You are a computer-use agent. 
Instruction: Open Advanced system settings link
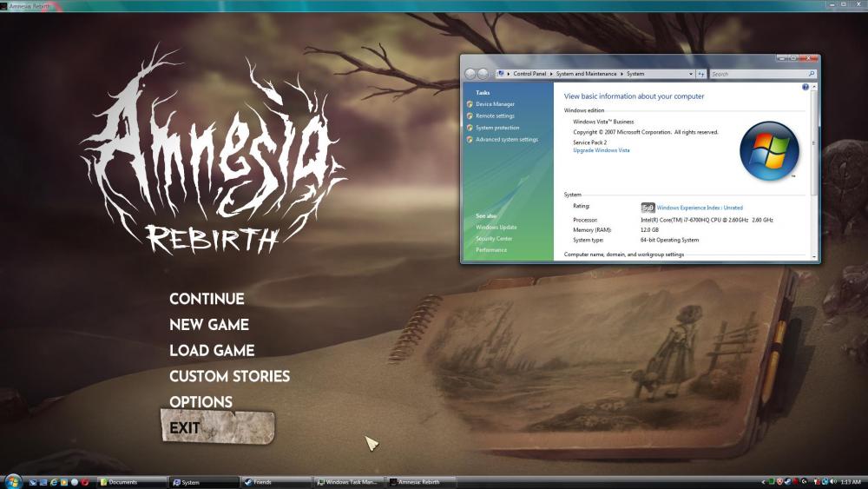pyautogui.click(x=507, y=140)
